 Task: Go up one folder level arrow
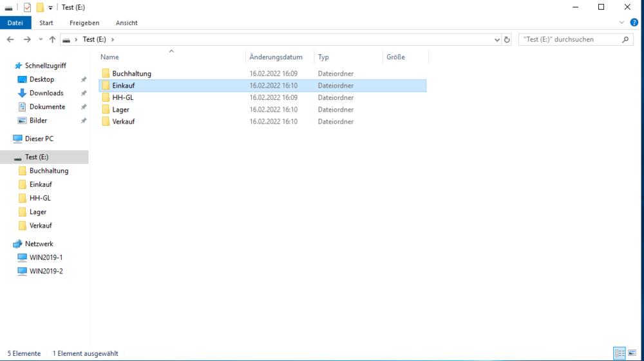click(52, 39)
